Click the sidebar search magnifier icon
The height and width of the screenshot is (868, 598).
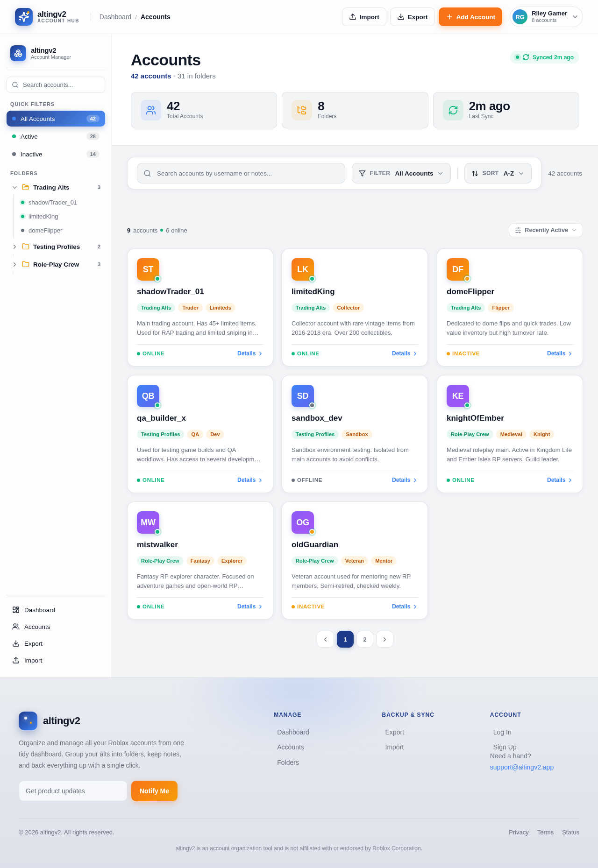[x=15, y=85]
